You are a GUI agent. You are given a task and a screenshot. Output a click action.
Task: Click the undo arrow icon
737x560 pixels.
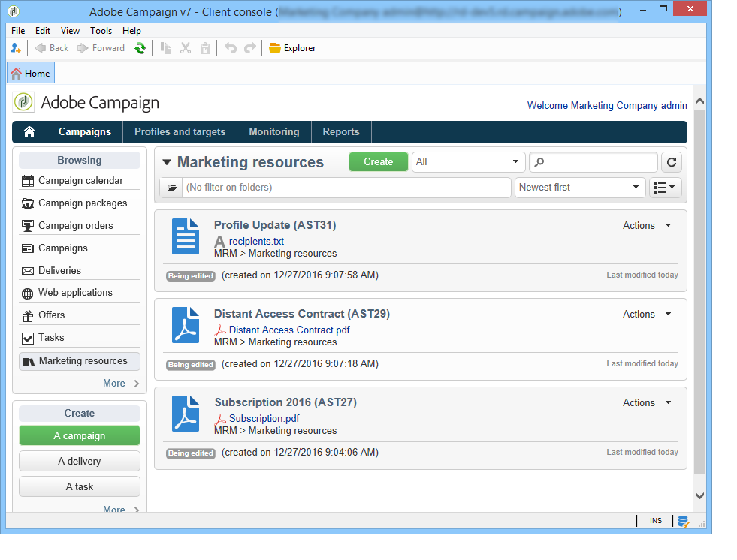click(x=231, y=48)
